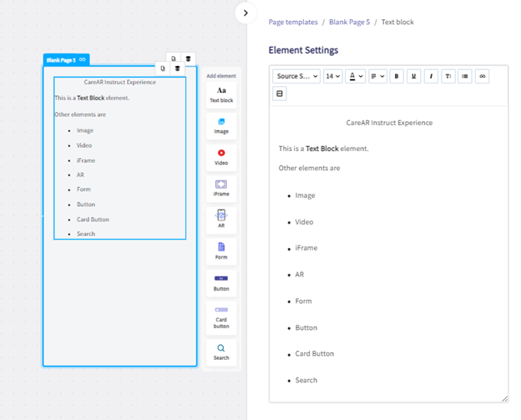The width and height of the screenshot is (521, 420).
Task: Go to Page templates breadcrumb
Action: pyautogui.click(x=293, y=22)
